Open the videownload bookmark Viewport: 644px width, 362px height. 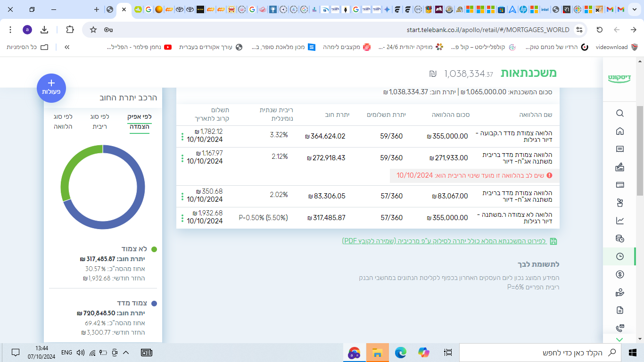[x=617, y=47]
